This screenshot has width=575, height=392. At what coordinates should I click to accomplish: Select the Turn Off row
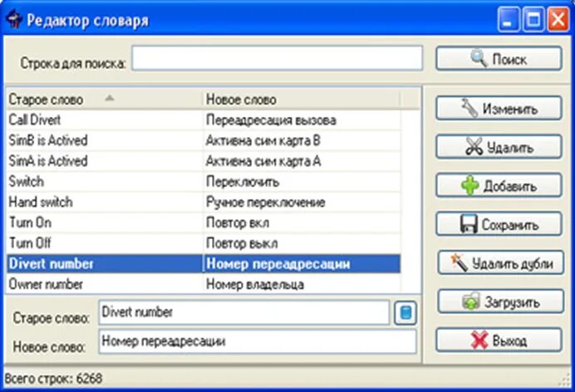pos(204,243)
